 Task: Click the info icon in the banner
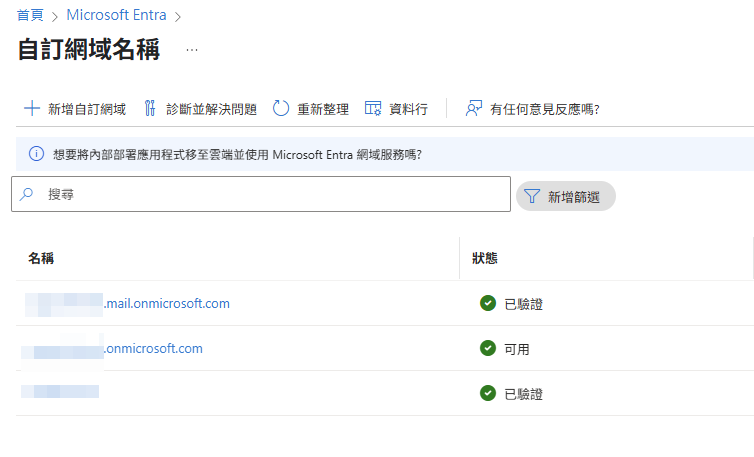coord(36,154)
